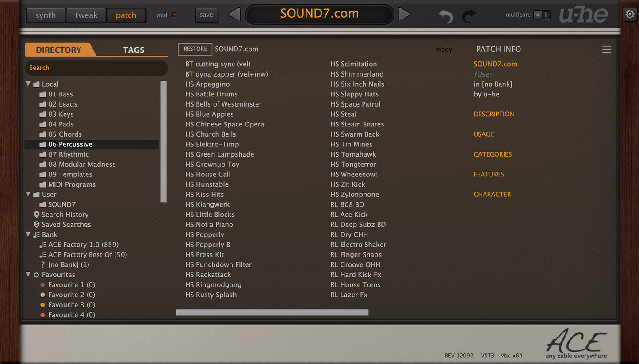Open the DIRECTORY tab

coord(59,50)
